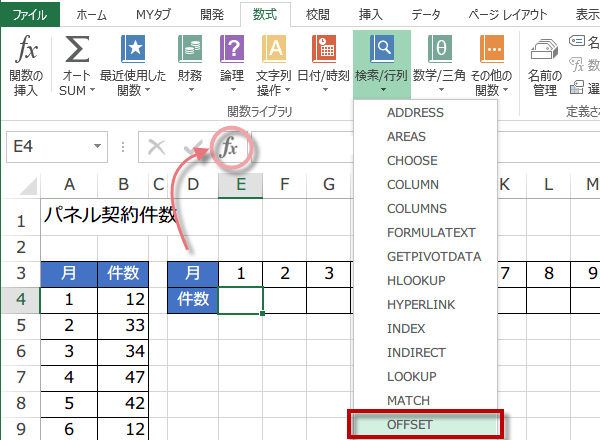Expand the 文字列操作 dropdown arrow
The image size is (600, 440).
[x=287, y=90]
